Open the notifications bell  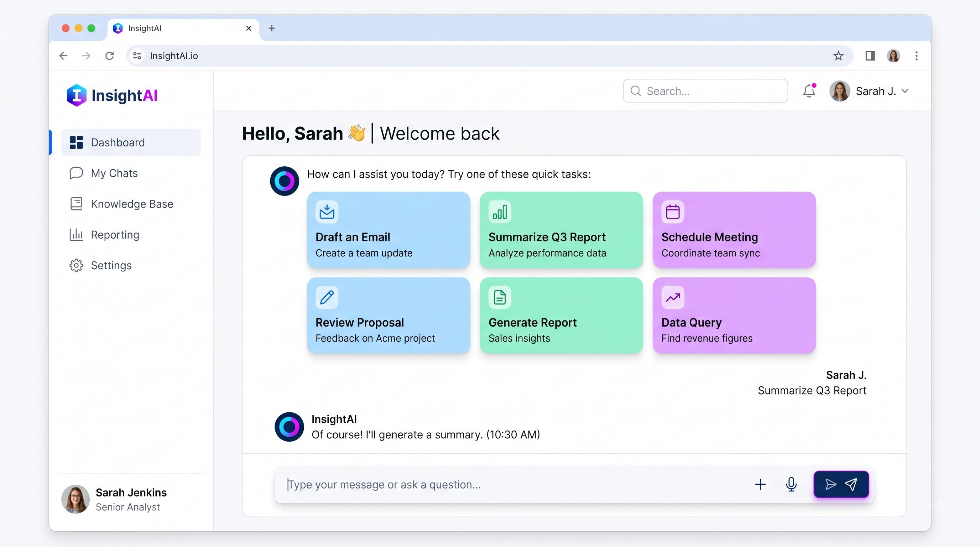pyautogui.click(x=809, y=91)
